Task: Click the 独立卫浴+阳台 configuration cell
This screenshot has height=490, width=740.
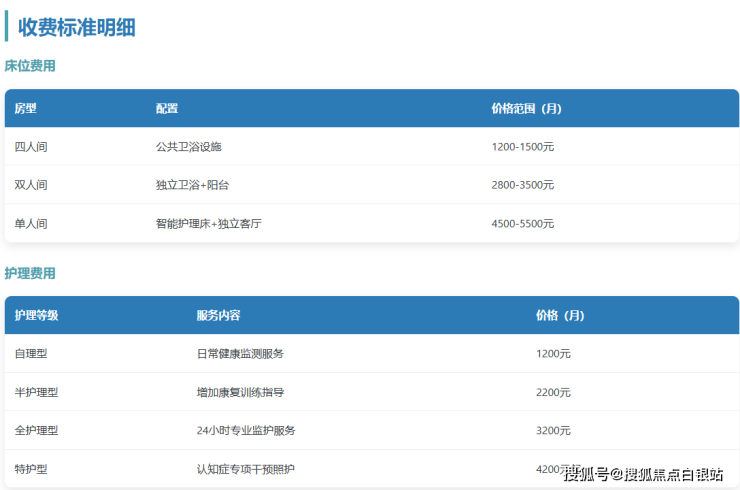Action: click(200, 185)
